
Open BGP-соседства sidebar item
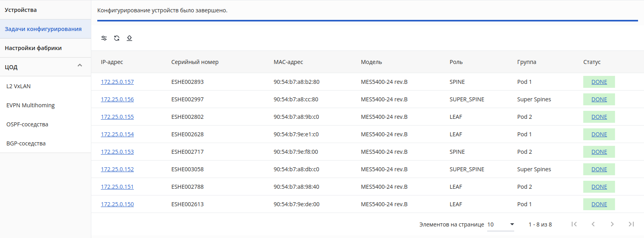(x=45, y=143)
